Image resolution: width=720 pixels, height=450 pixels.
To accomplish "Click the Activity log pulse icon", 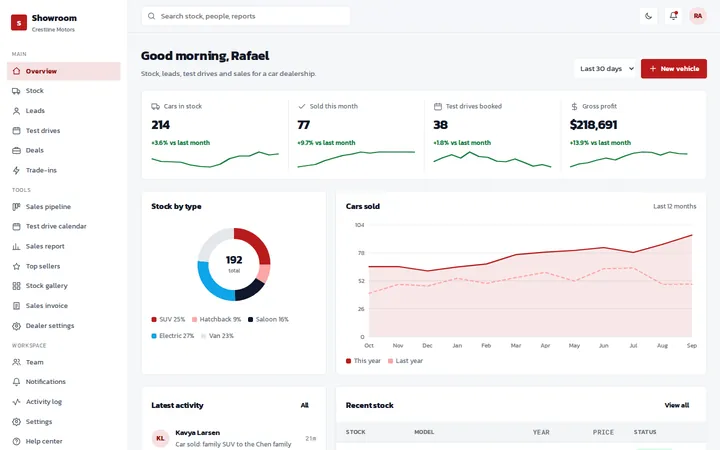I will [17, 402].
